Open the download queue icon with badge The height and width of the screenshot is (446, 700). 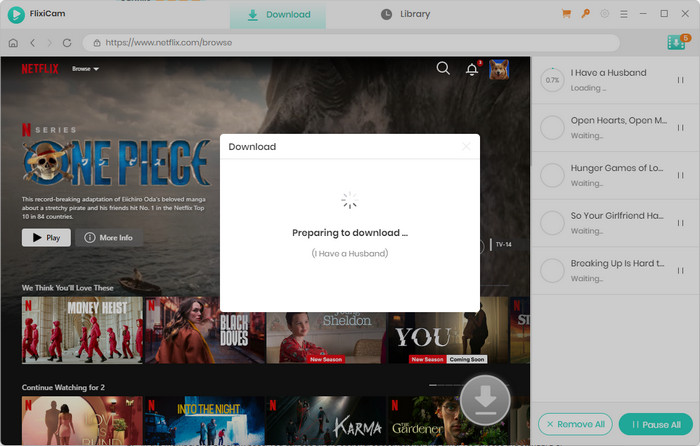click(678, 42)
